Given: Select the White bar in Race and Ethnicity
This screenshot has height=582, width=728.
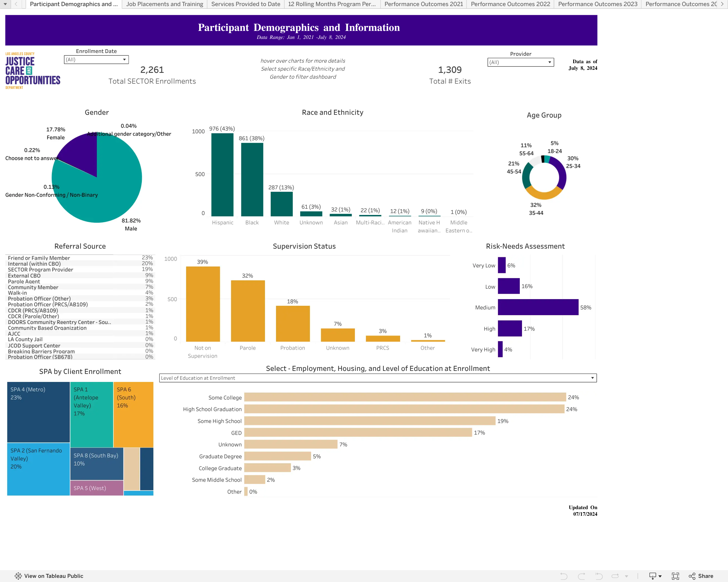Looking at the screenshot, I should (x=282, y=204).
